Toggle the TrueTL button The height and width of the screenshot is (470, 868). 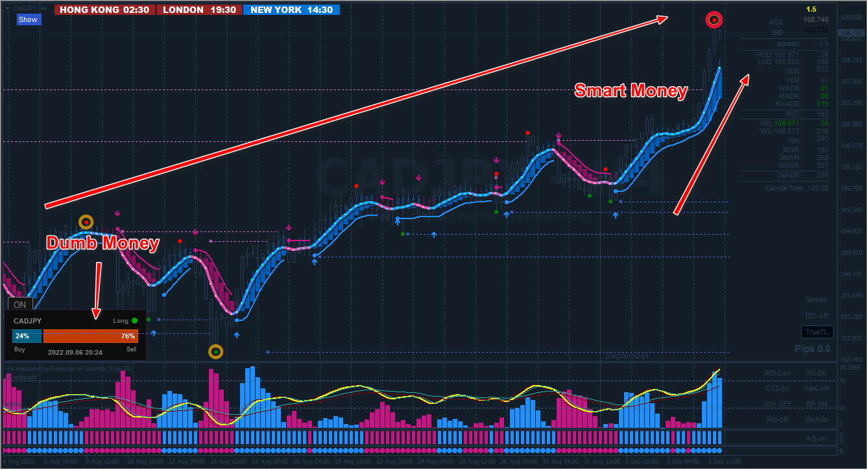point(817,332)
